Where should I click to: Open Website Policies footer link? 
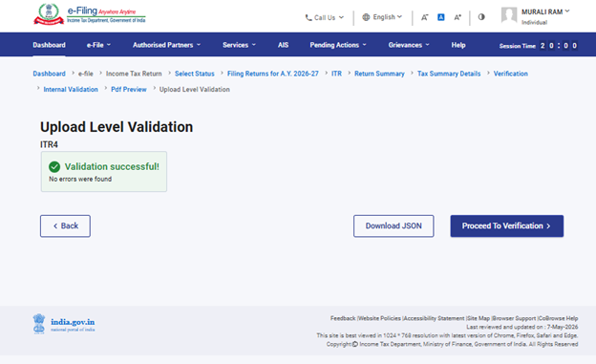(379, 318)
